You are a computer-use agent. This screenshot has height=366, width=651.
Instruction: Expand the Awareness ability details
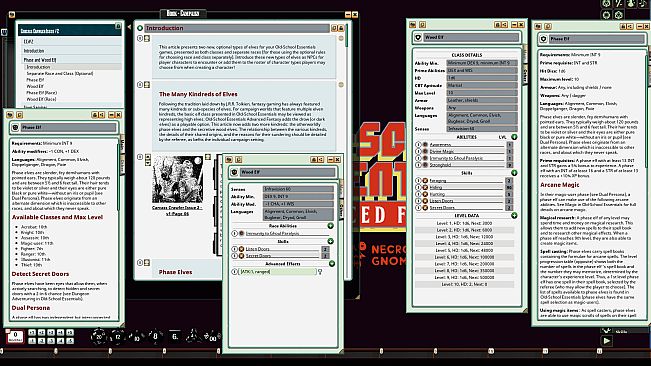418,145
